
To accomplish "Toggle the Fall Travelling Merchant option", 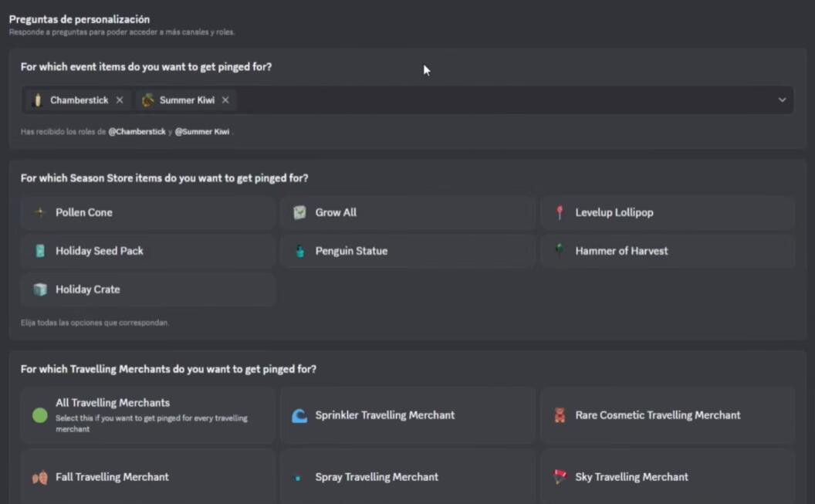I will coord(147,477).
